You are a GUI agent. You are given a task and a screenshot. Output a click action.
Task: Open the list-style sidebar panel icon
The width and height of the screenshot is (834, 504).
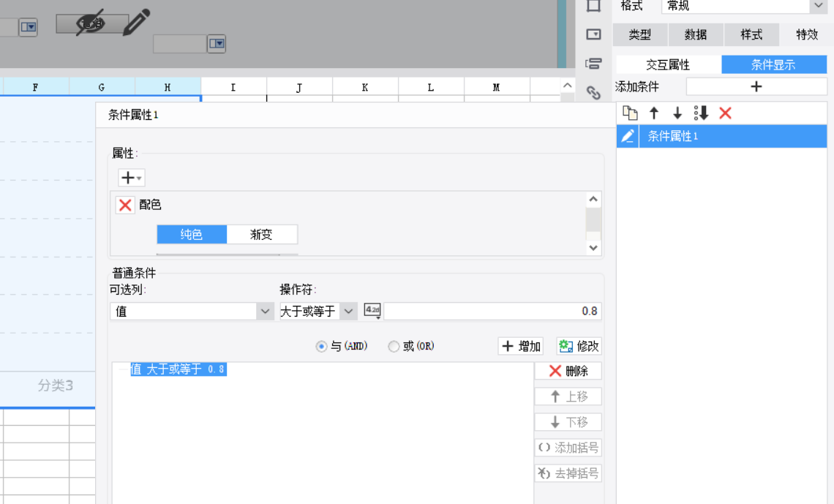(x=593, y=64)
